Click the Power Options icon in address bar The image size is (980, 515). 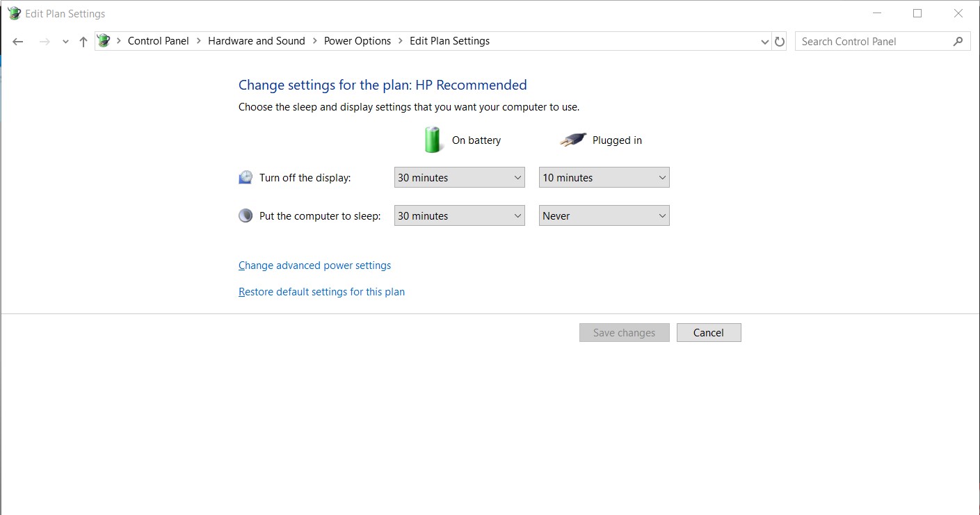pos(104,41)
